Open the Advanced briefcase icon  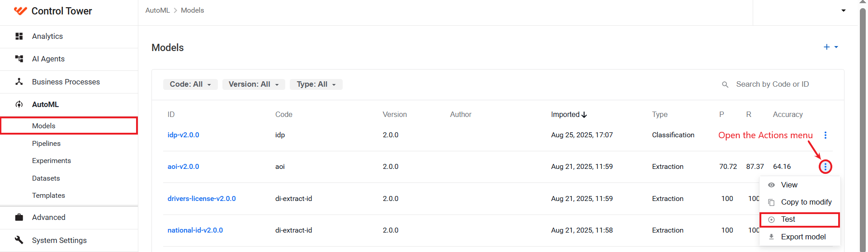pyautogui.click(x=19, y=217)
